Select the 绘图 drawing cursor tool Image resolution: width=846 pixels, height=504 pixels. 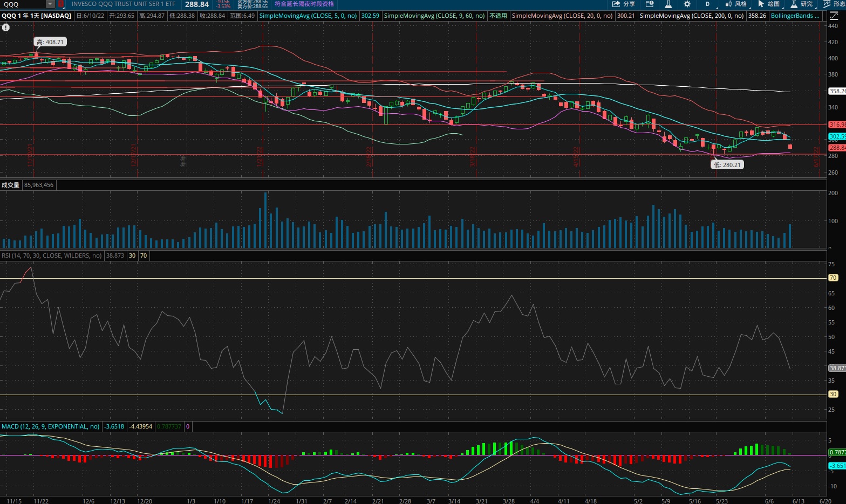click(x=769, y=4)
